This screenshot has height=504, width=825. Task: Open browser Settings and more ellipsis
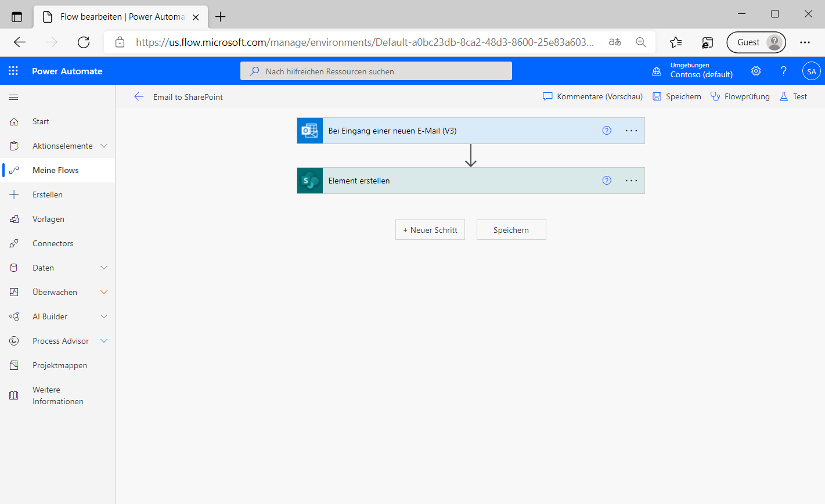coord(805,42)
